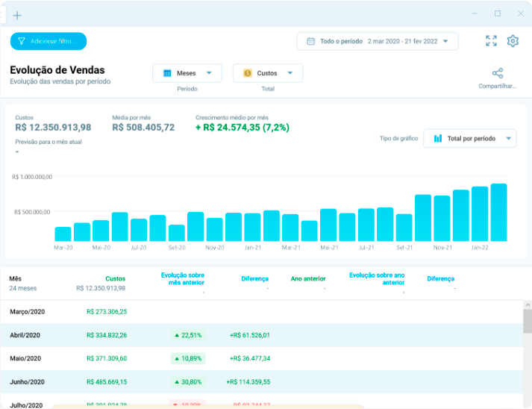Click the Adicionar filtro button
The height and width of the screenshot is (409, 532).
tap(48, 41)
